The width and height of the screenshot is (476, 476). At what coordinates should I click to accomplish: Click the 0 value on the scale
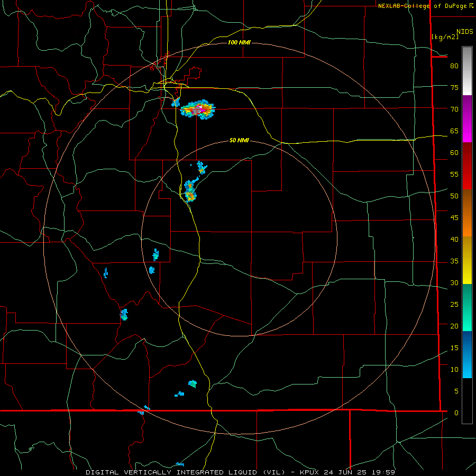pyautogui.click(x=456, y=413)
